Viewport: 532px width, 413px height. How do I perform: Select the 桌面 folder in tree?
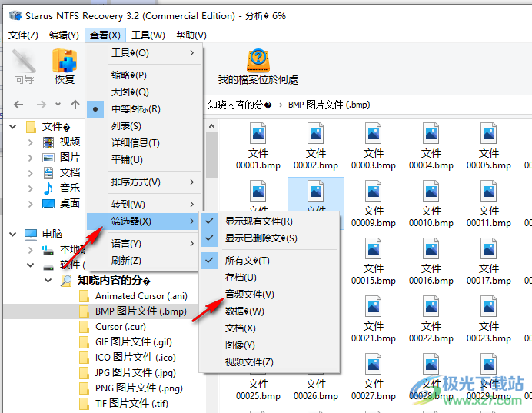pos(62,204)
